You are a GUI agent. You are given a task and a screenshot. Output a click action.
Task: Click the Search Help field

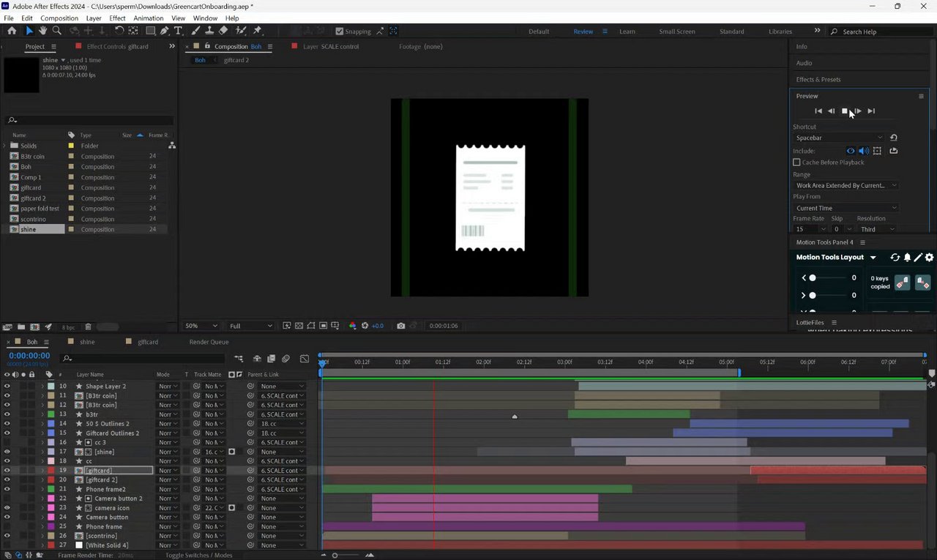point(878,31)
